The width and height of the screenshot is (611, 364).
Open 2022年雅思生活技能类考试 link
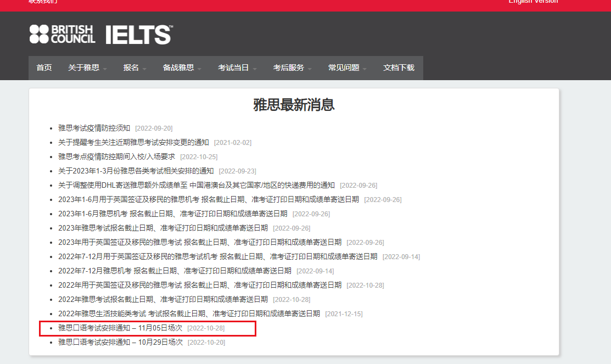point(189,313)
